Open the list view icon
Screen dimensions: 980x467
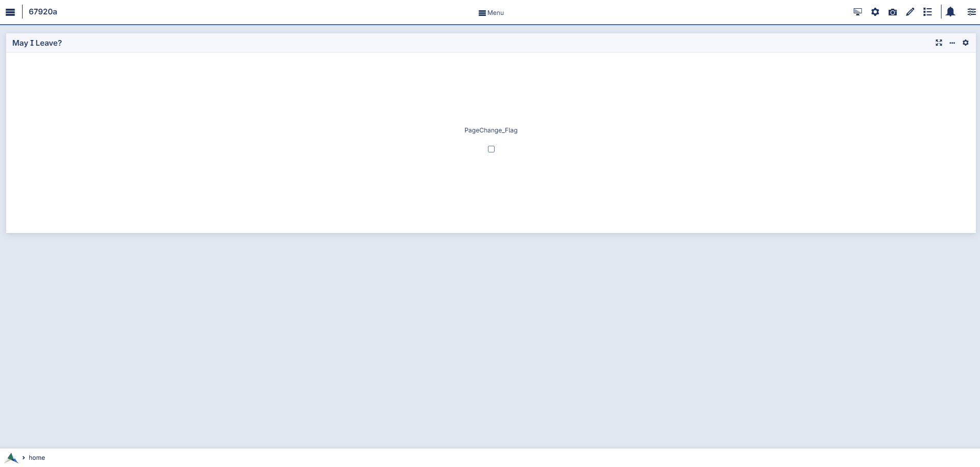pyautogui.click(x=928, y=12)
